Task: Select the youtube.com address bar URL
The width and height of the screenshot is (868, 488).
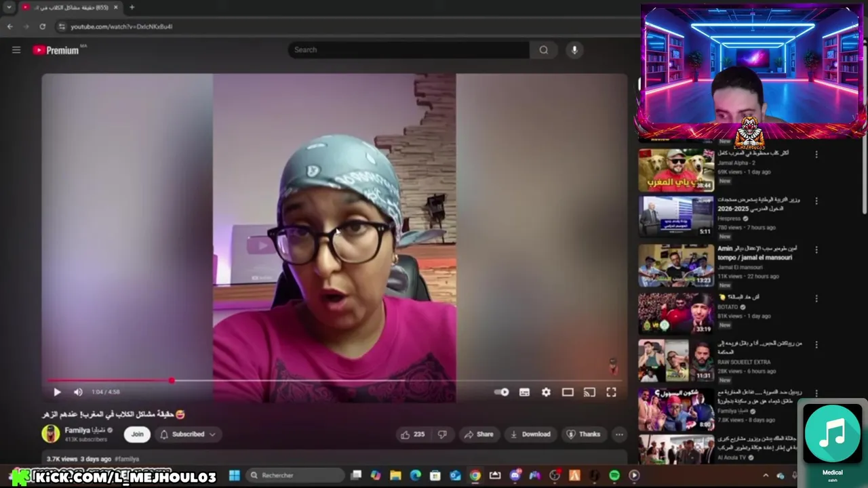Action: point(121,26)
